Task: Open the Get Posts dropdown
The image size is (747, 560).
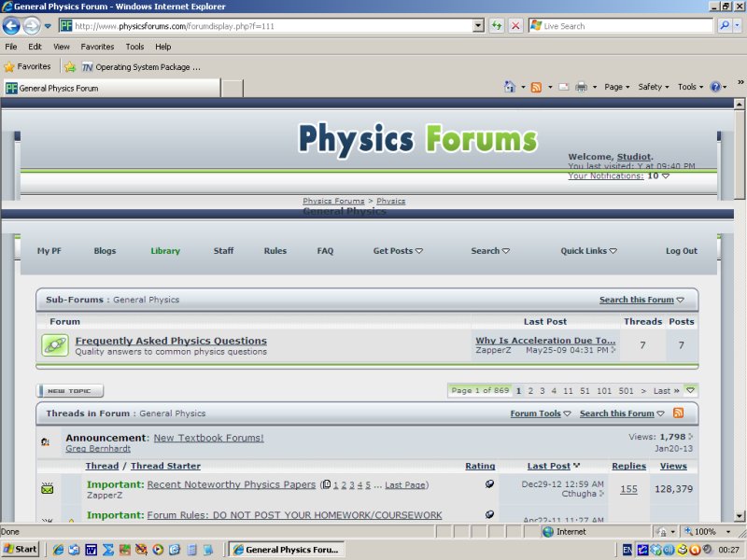Action: click(x=398, y=251)
